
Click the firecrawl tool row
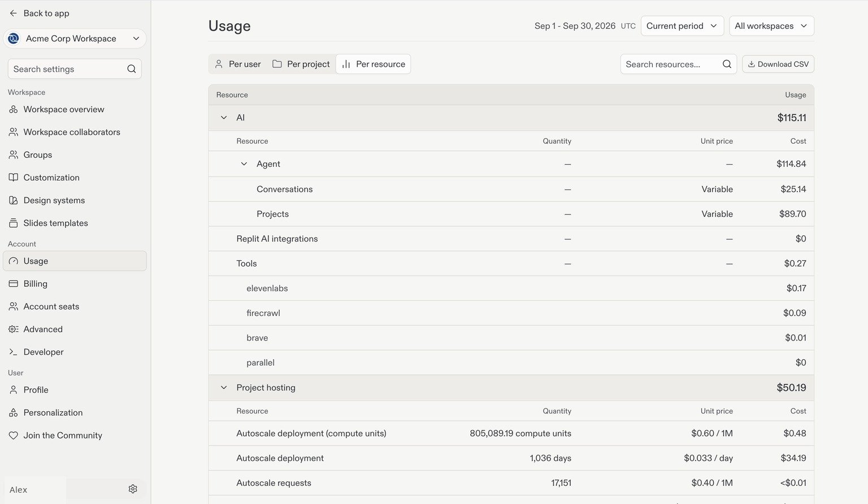pos(511,313)
